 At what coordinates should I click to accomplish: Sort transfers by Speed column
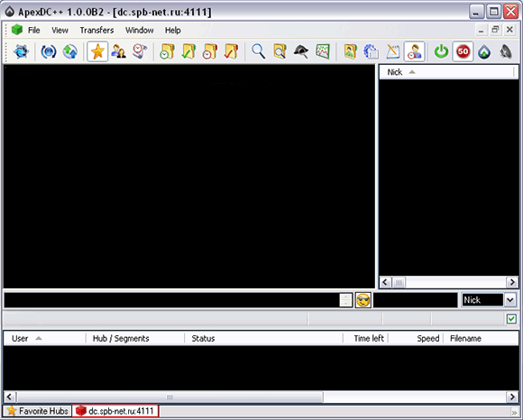pyautogui.click(x=416, y=339)
